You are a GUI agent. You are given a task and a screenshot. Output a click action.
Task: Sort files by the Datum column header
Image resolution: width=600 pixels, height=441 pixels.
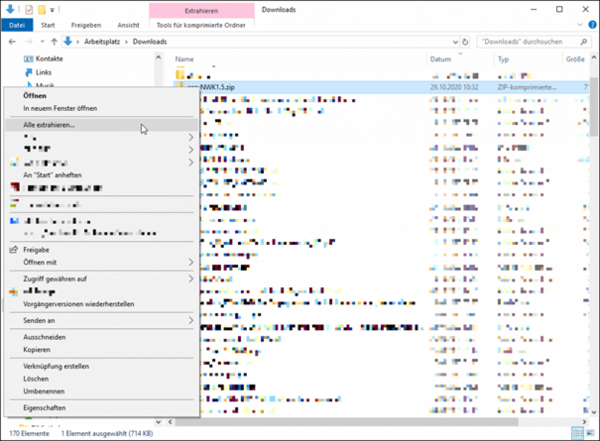tap(441, 59)
